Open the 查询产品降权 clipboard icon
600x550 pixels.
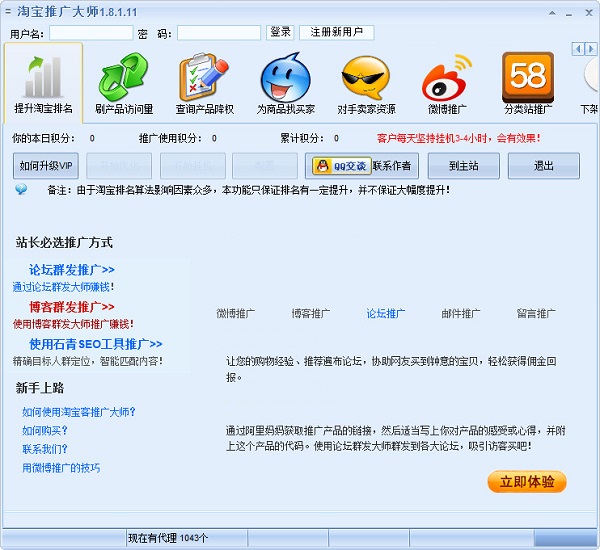[204, 77]
